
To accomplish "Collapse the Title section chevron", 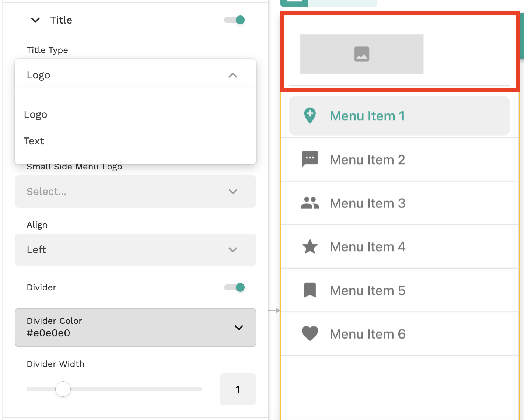I will click(35, 20).
